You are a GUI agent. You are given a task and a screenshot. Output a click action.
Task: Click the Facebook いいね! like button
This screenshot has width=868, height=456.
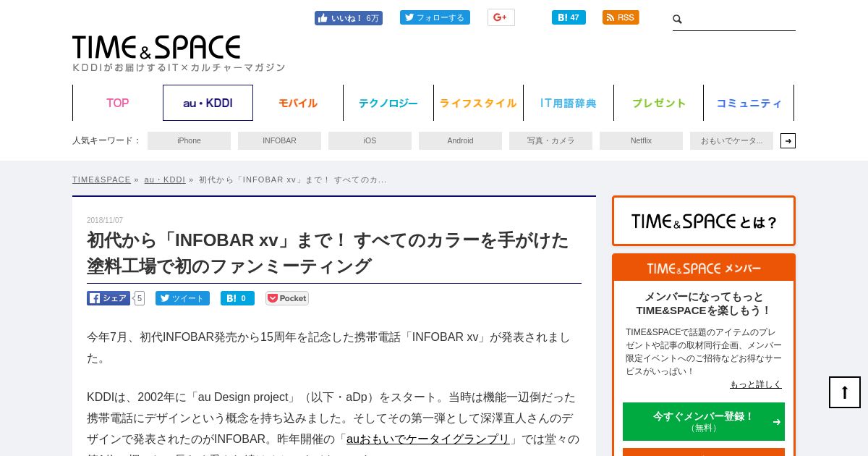click(x=349, y=18)
